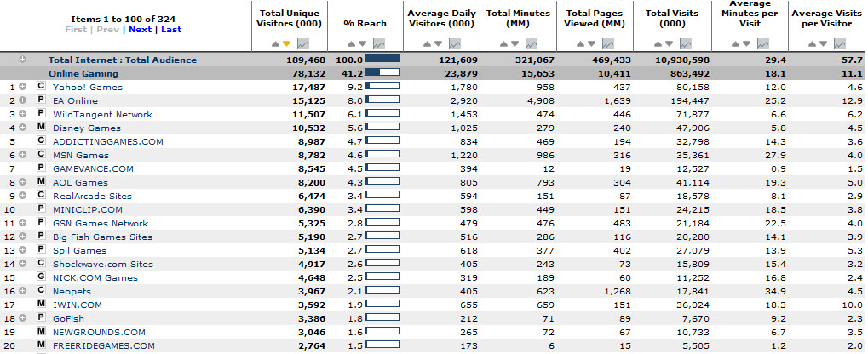Open trend chart icon for % Reach
Screen dimensions: 868x354
[379, 43]
